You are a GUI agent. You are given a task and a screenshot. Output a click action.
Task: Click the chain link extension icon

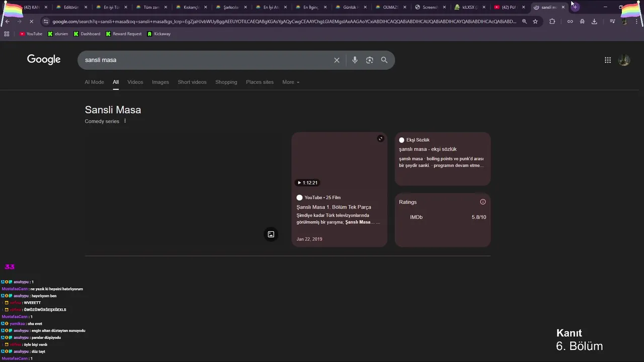tap(570, 22)
